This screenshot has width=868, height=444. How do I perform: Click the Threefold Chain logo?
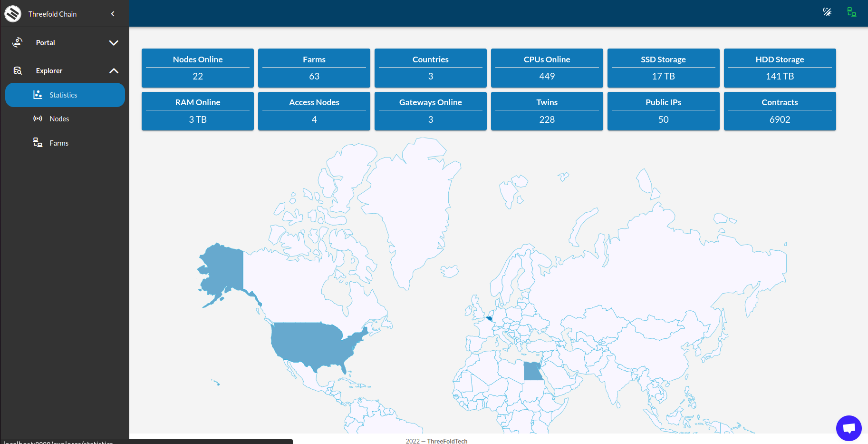pos(13,14)
